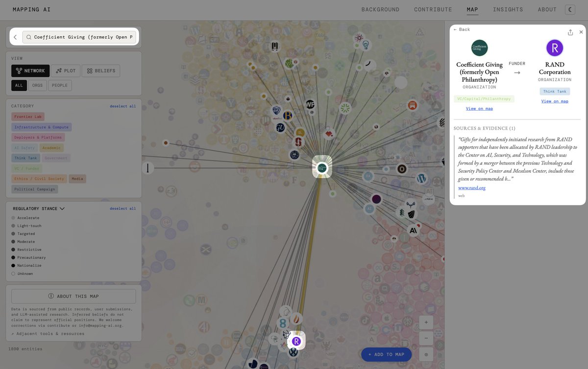View Coefficient Giving on map link
This screenshot has height=369, width=588.
point(479,109)
